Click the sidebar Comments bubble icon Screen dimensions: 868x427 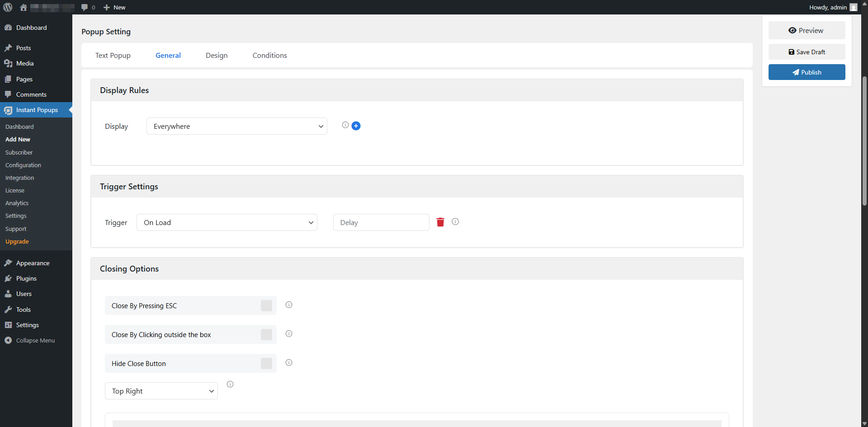8,94
